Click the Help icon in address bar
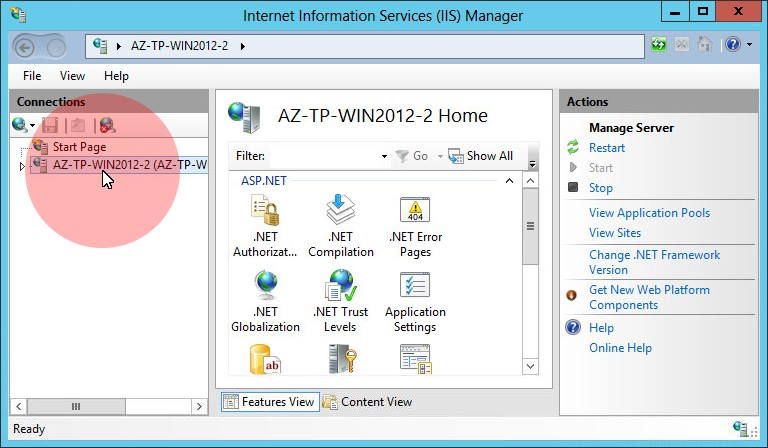Viewport: 768px width, 448px height. [733, 45]
